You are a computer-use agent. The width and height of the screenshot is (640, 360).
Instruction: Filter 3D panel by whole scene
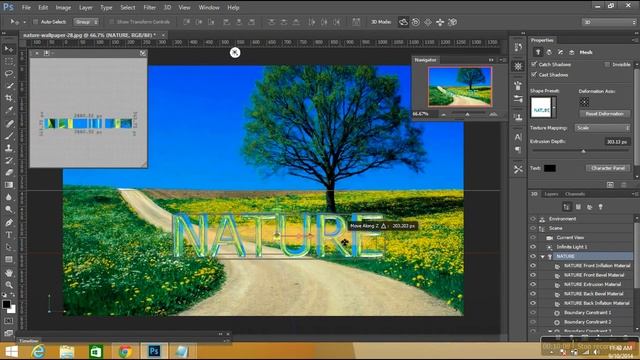567,207
